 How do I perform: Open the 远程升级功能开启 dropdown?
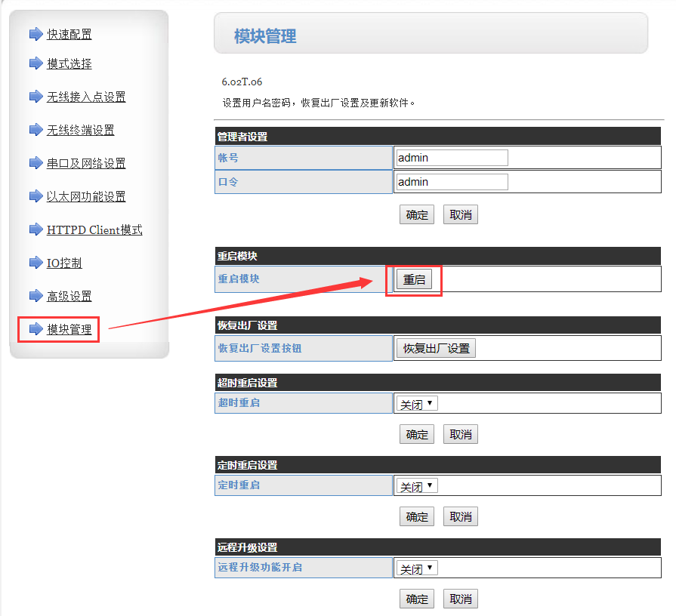click(416, 568)
